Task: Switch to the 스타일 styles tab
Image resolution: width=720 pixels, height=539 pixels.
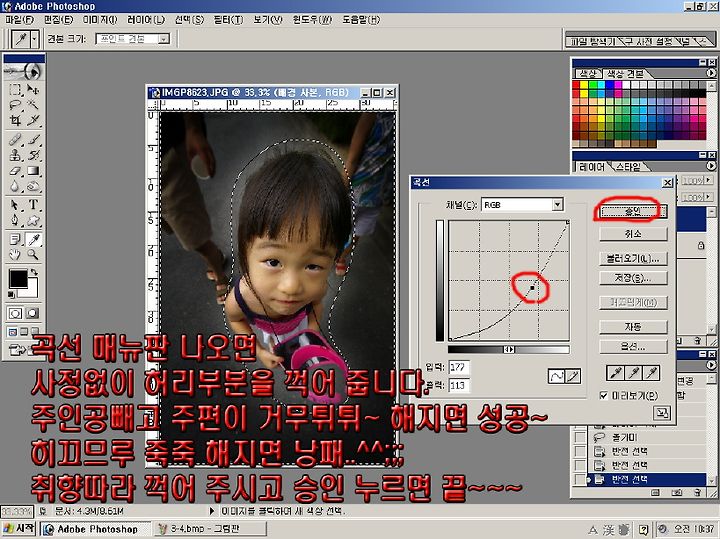Action: tap(628, 167)
